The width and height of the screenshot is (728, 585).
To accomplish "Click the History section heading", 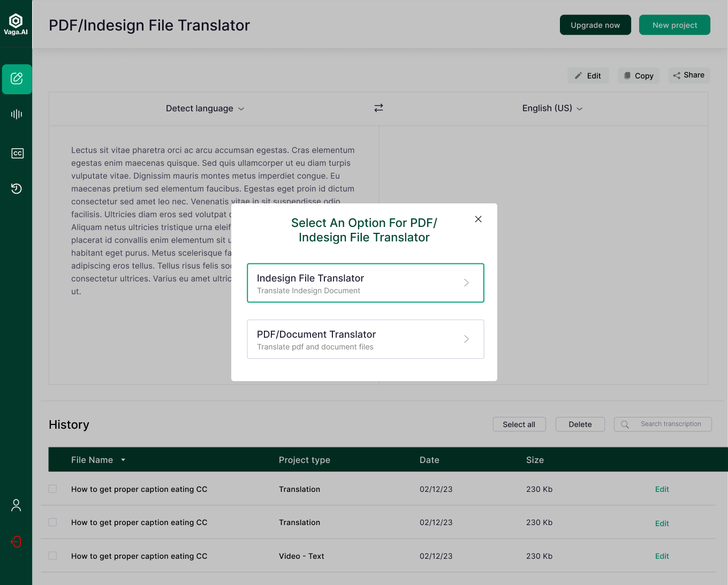I will tap(69, 424).
